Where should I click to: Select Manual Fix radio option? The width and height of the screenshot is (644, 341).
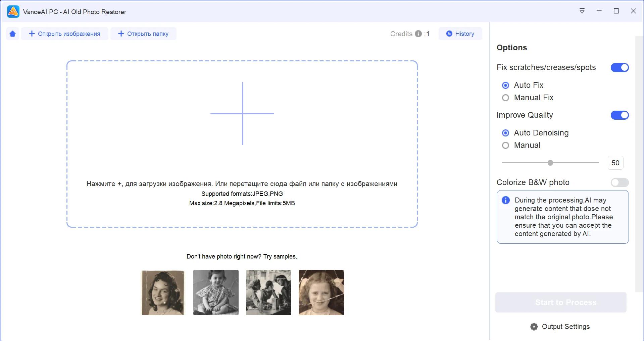pos(505,98)
